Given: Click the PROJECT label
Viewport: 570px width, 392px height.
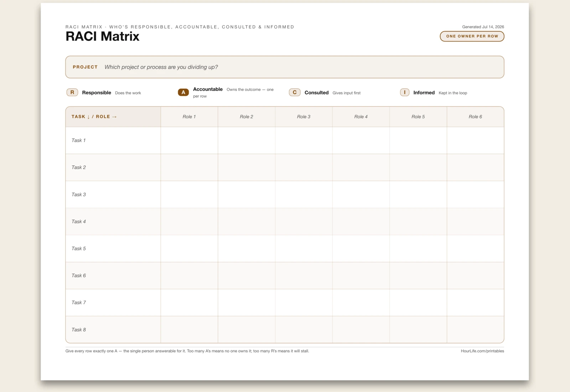Looking at the screenshot, I should tap(85, 67).
